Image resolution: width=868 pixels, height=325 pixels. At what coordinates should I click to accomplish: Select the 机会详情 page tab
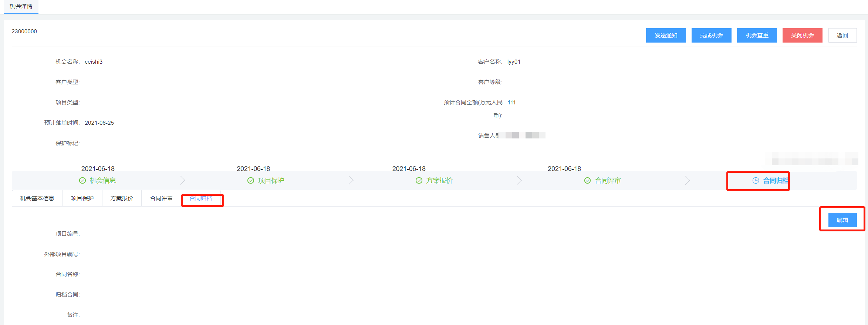(x=21, y=6)
